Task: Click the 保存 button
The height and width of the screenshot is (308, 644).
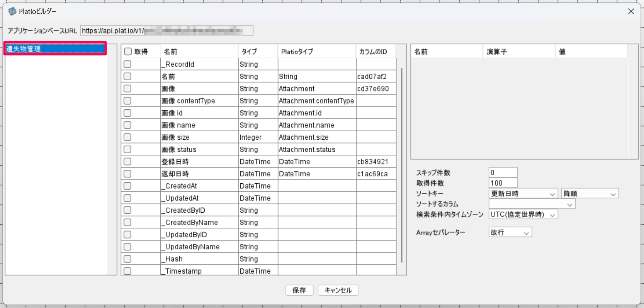Action: (299, 290)
